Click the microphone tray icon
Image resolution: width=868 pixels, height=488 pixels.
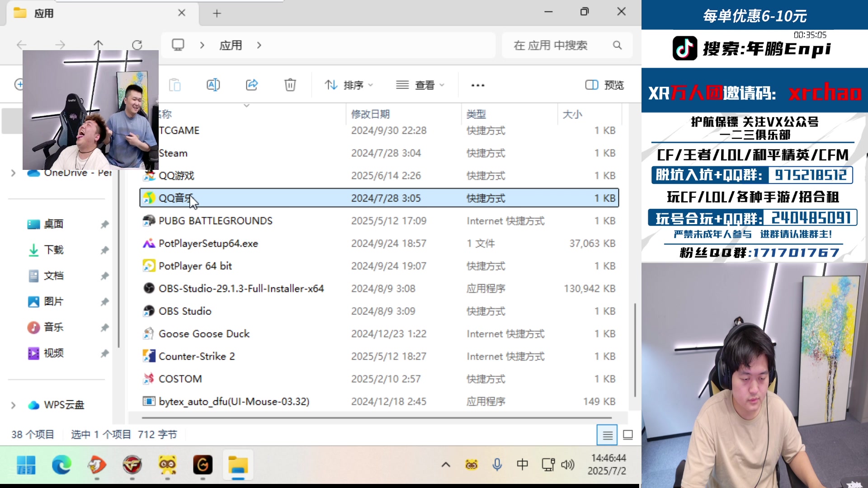[497, 465]
